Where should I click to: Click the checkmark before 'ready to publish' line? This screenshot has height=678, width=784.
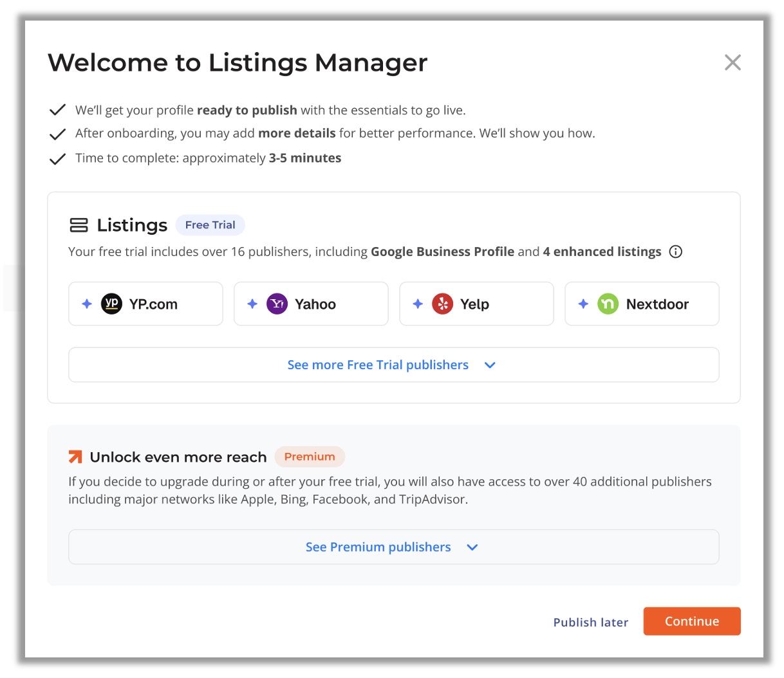click(x=57, y=110)
